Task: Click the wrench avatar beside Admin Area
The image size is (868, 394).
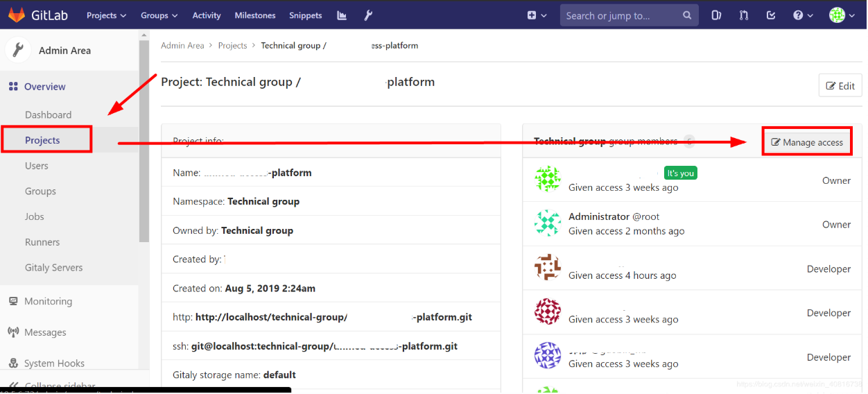Action: [x=18, y=50]
